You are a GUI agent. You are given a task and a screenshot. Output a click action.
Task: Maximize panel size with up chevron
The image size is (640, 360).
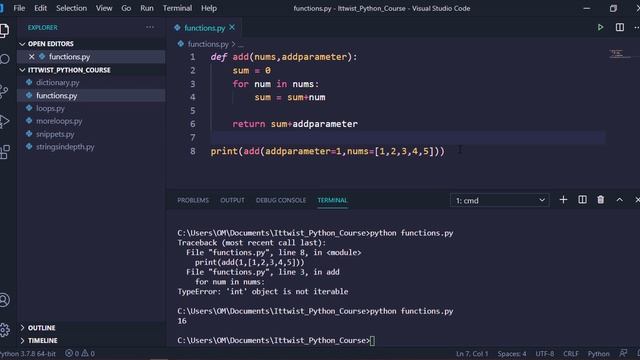pyautogui.click(x=620, y=200)
